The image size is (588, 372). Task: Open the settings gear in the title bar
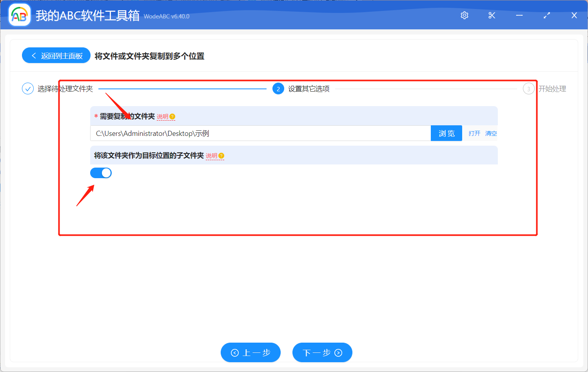pos(464,15)
